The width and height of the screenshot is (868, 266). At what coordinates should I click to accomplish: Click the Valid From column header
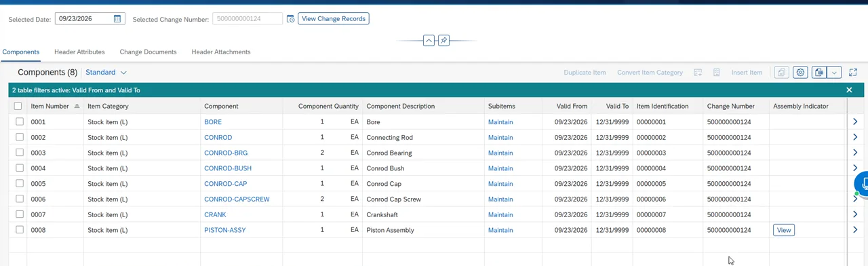(567, 106)
